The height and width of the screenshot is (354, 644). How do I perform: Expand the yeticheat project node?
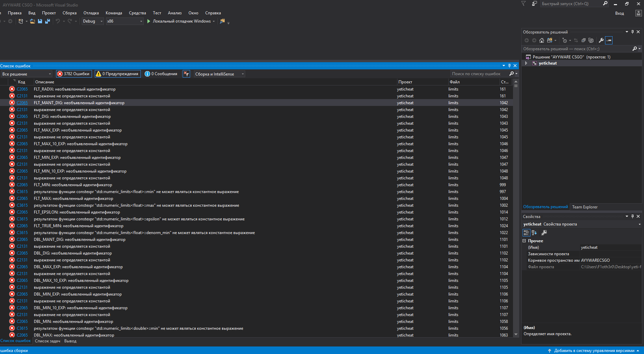pos(526,63)
